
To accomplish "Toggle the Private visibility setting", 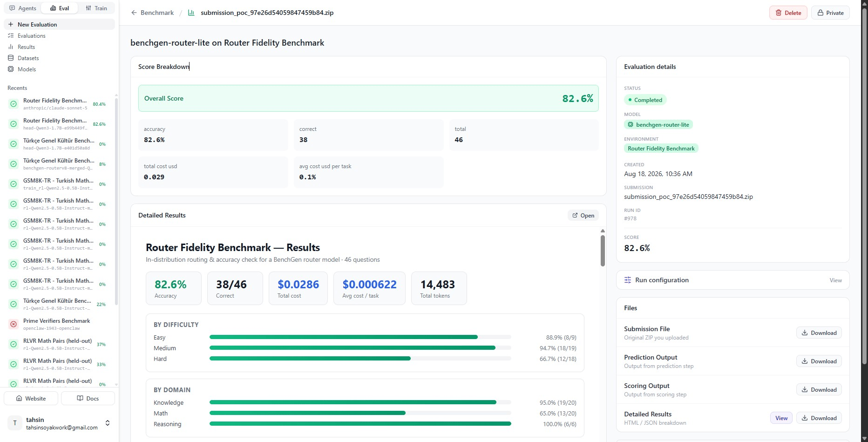I will pyautogui.click(x=830, y=13).
